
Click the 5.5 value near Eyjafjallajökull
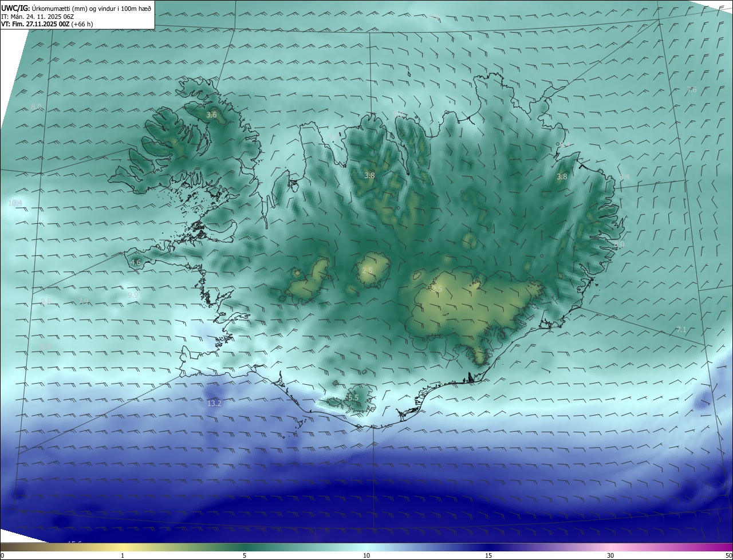point(352,397)
